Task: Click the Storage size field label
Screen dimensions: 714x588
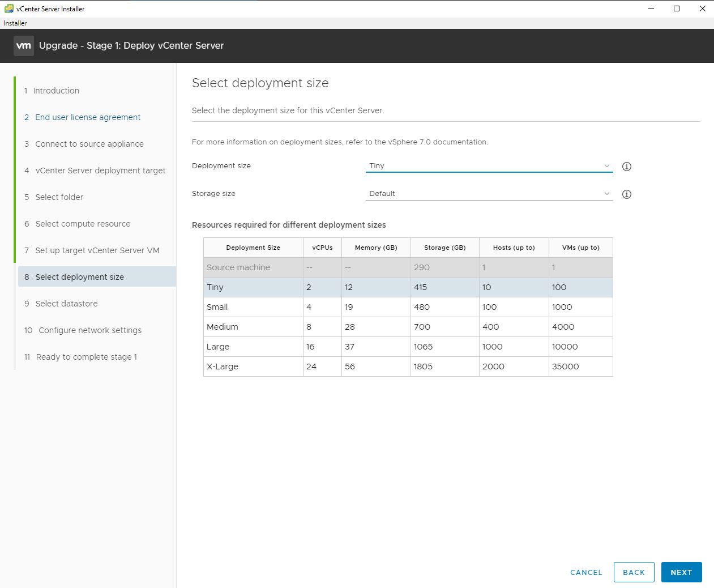Action: tap(213, 194)
